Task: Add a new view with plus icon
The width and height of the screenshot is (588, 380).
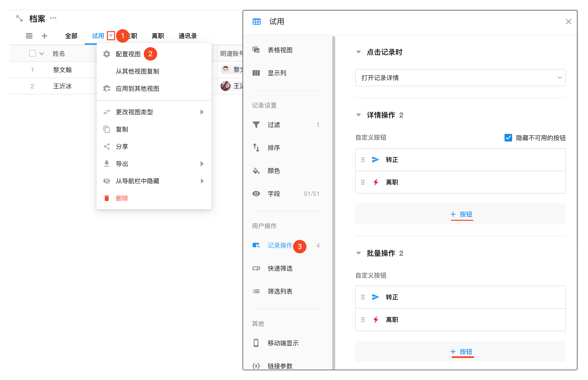Action: [44, 36]
